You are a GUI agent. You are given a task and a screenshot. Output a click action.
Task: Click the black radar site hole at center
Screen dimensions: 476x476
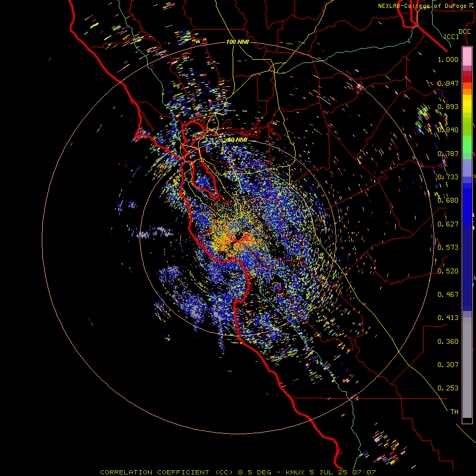[238, 237]
